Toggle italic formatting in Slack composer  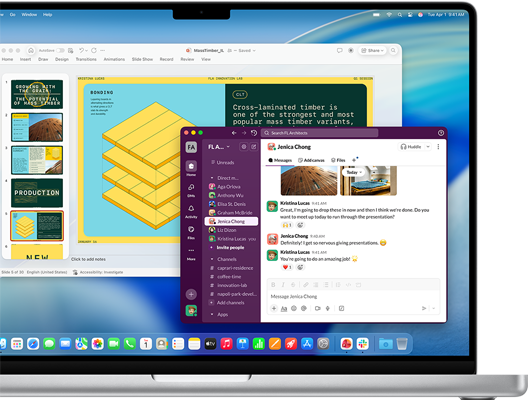click(283, 285)
